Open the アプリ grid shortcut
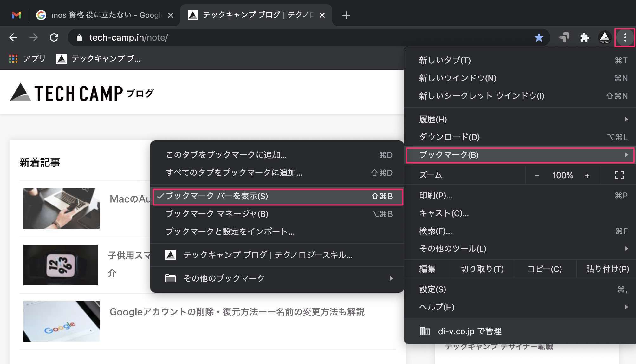Image resolution: width=636 pixels, height=364 pixels. click(x=27, y=59)
